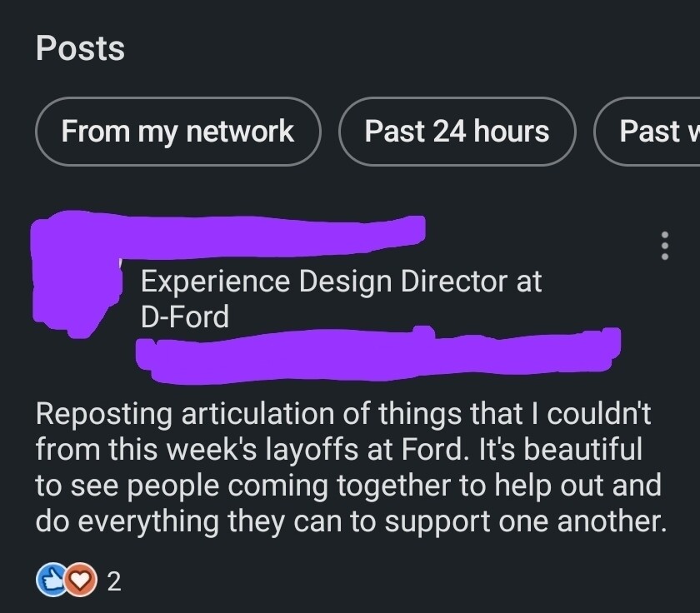The width and height of the screenshot is (700, 613).
Task: Click the Experience Design Director at headline
Action: [341, 282]
